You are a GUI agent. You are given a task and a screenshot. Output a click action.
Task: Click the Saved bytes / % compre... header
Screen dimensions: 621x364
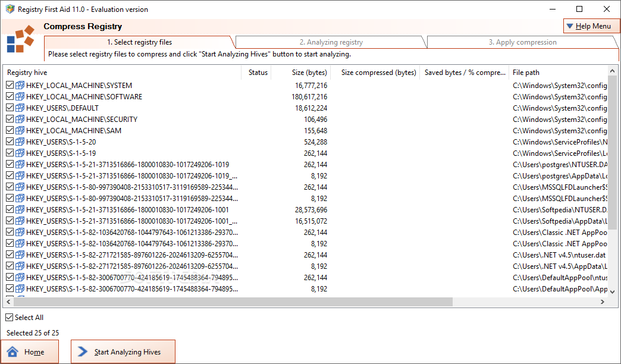pyautogui.click(x=464, y=73)
